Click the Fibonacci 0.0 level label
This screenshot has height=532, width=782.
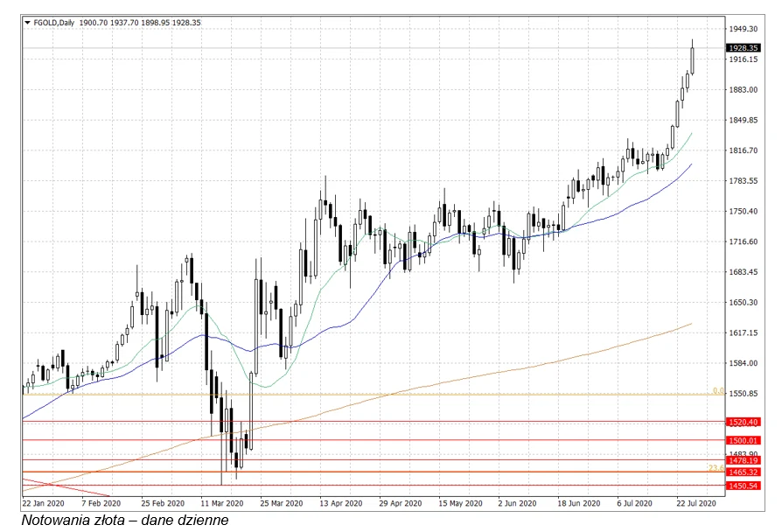[718, 390]
